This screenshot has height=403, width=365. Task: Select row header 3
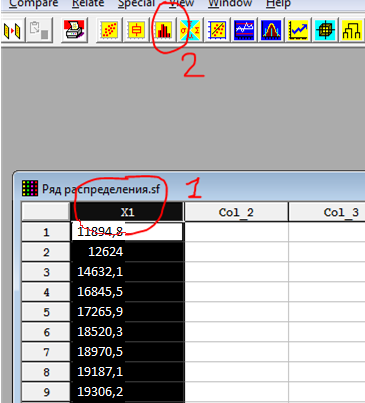point(46,272)
